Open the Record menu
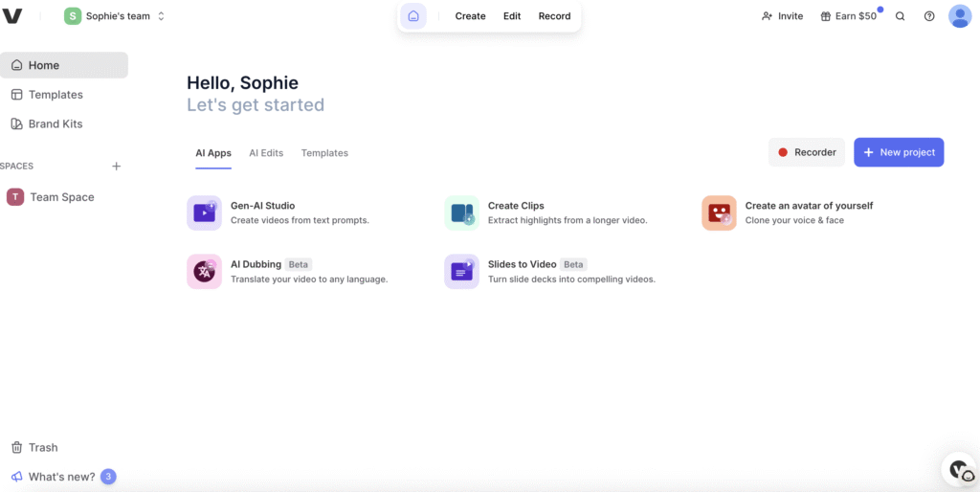 click(x=554, y=16)
